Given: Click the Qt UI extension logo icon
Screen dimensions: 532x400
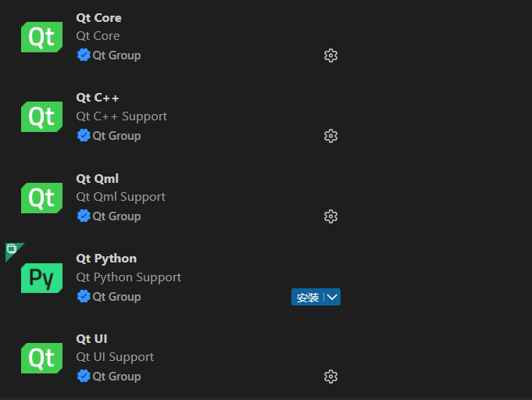Looking at the screenshot, I should click(x=41, y=359).
